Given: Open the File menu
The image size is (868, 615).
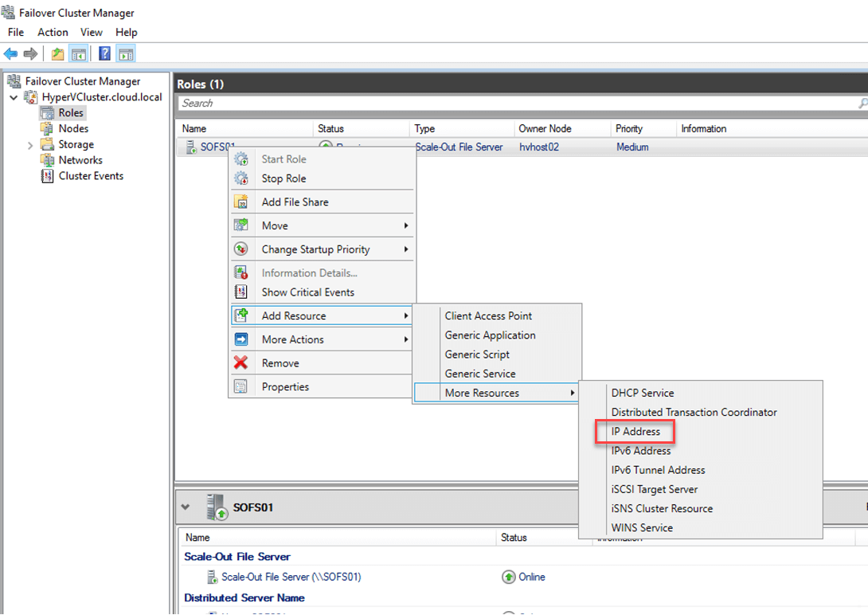Looking at the screenshot, I should [x=15, y=32].
